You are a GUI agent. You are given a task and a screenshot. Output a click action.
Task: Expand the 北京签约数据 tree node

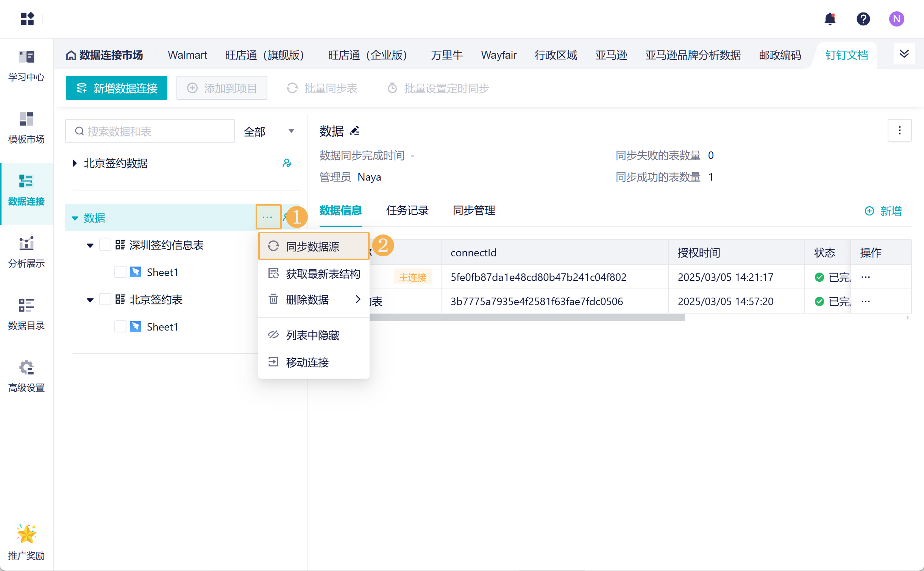pos(75,163)
